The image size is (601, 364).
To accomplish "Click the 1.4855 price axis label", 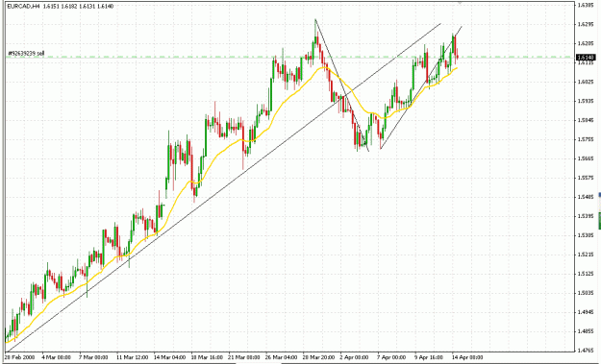I will (x=586, y=331).
